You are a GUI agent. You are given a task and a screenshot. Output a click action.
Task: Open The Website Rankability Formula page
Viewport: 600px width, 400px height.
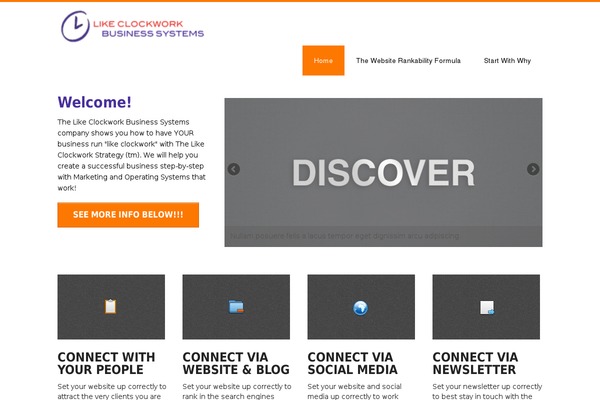(408, 60)
